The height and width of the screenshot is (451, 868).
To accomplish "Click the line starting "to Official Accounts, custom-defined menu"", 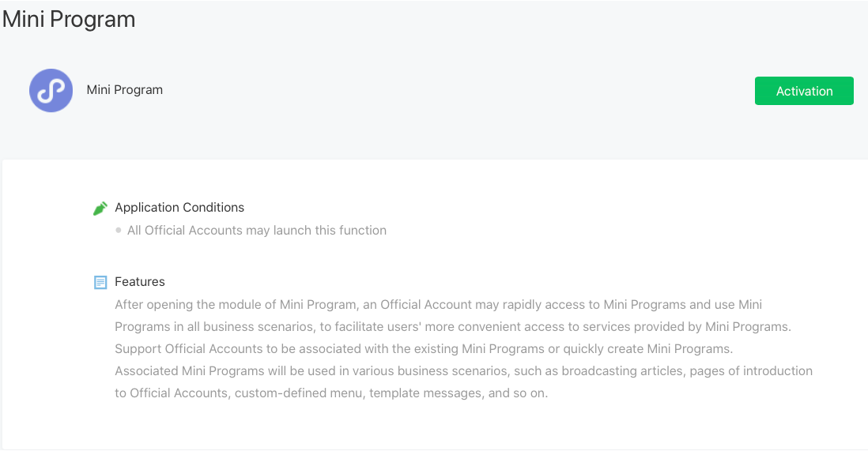I will point(331,393).
